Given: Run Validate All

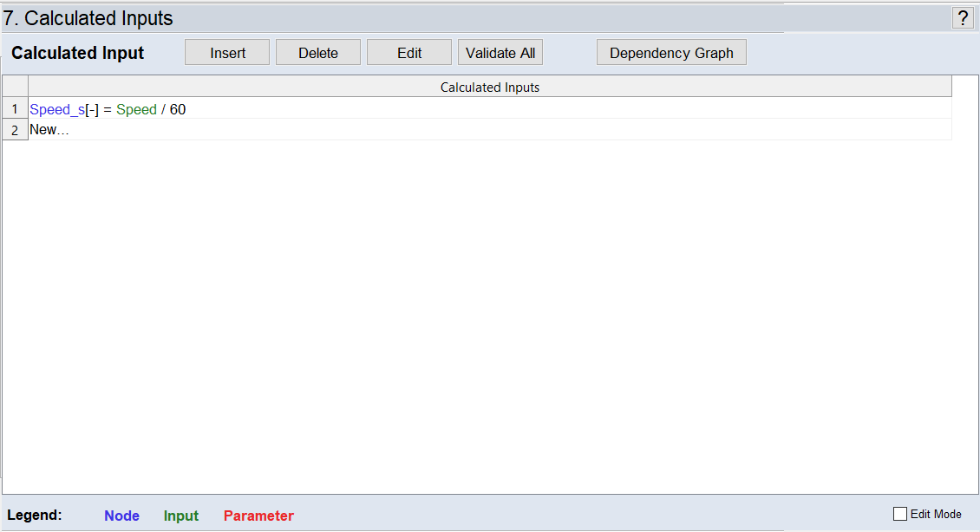Looking at the screenshot, I should pos(500,53).
